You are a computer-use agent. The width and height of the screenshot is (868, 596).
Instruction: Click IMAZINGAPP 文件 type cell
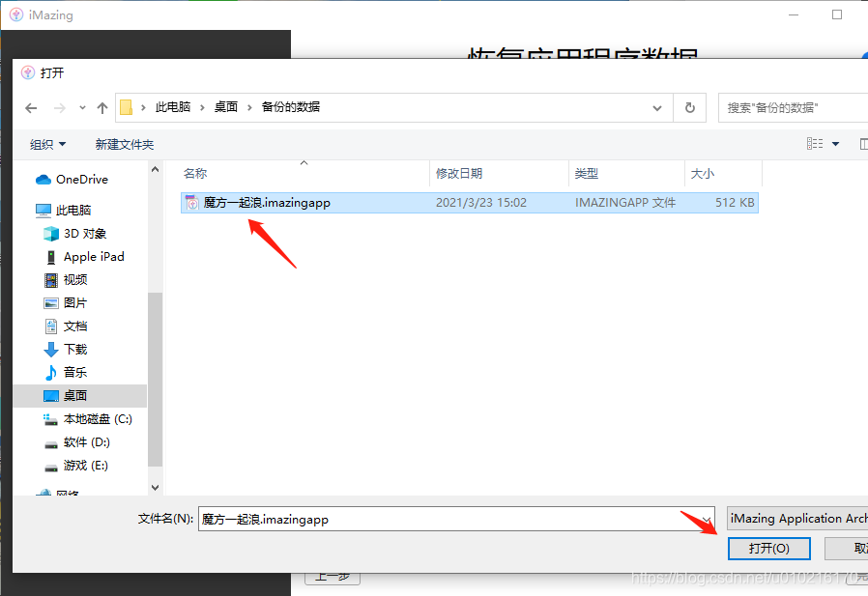pyautogui.click(x=625, y=203)
